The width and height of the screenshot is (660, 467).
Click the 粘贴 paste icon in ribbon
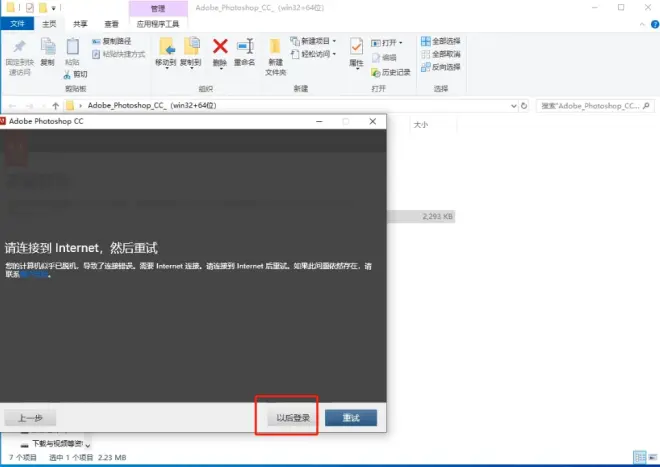tap(72, 52)
